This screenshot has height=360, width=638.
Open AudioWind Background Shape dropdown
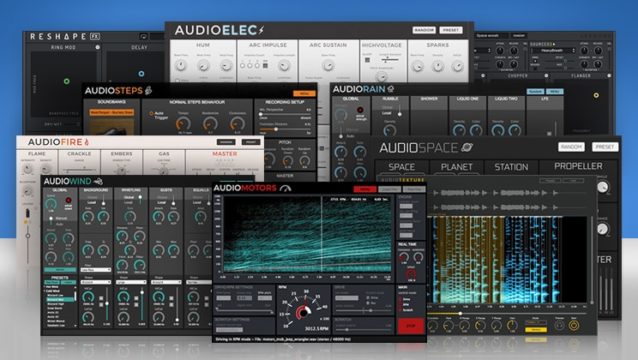tap(96, 282)
